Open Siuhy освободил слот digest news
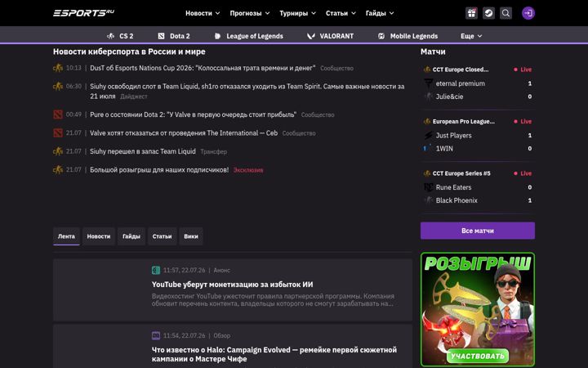The height and width of the screenshot is (368, 588). (x=247, y=92)
